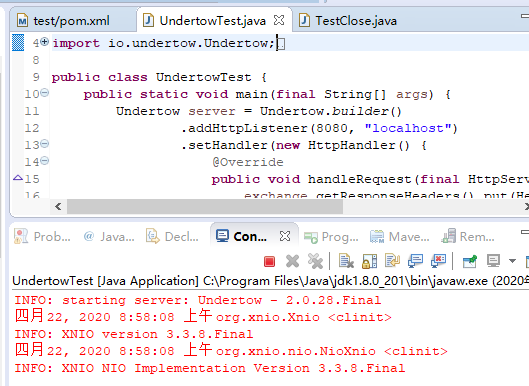Open Display Selected Console dropdown arrow
The width and height of the screenshot is (529, 386).
point(512,261)
